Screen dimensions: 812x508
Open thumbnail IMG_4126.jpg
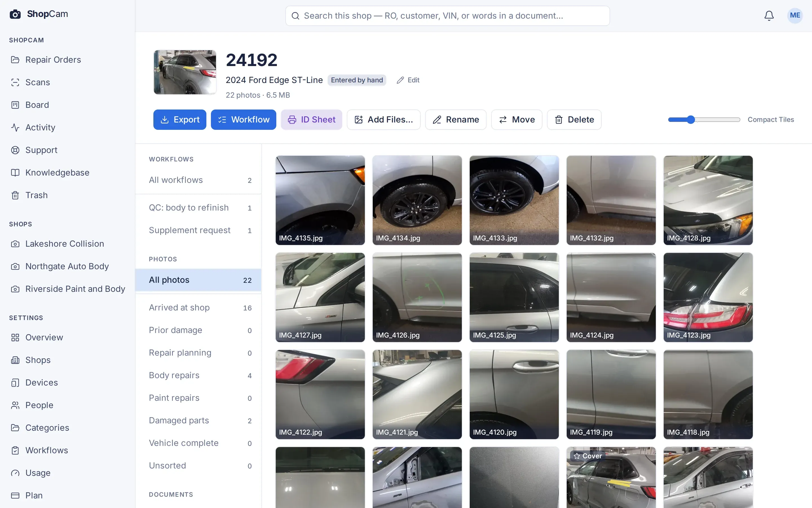pos(417,297)
